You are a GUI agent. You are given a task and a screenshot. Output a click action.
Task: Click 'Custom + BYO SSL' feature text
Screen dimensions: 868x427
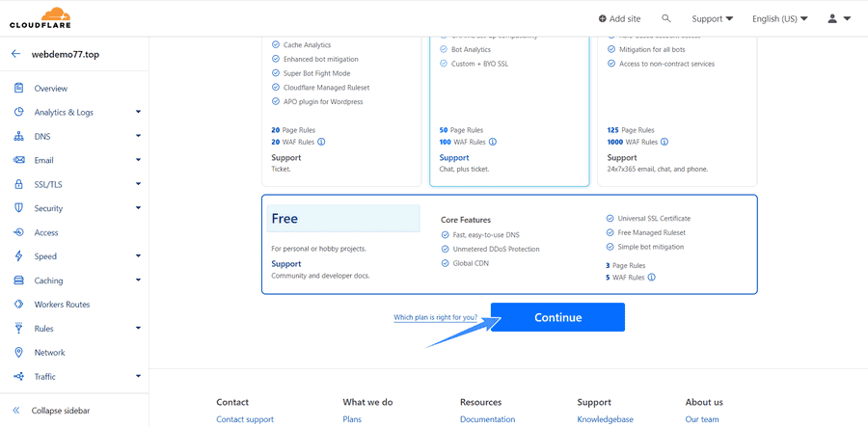click(480, 64)
